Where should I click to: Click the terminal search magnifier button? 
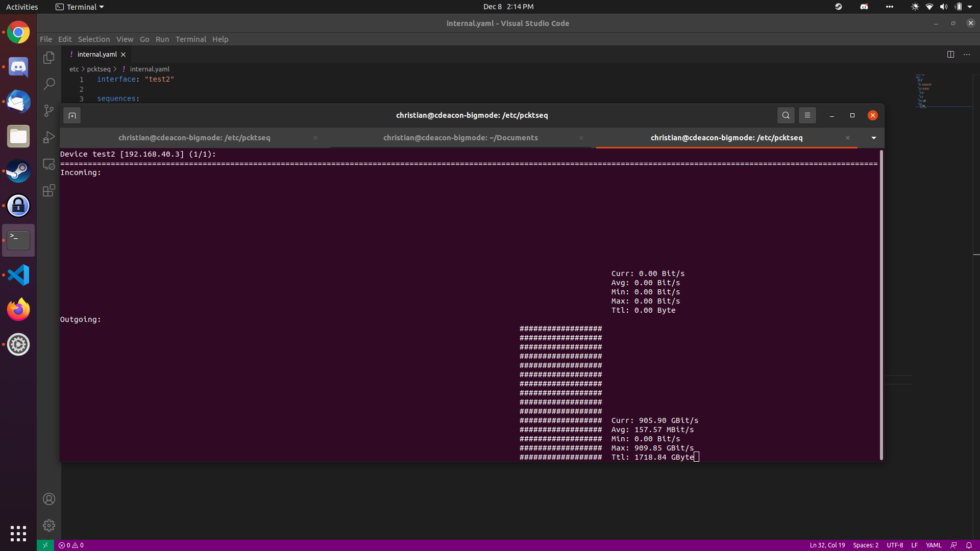[x=786, y=115]
